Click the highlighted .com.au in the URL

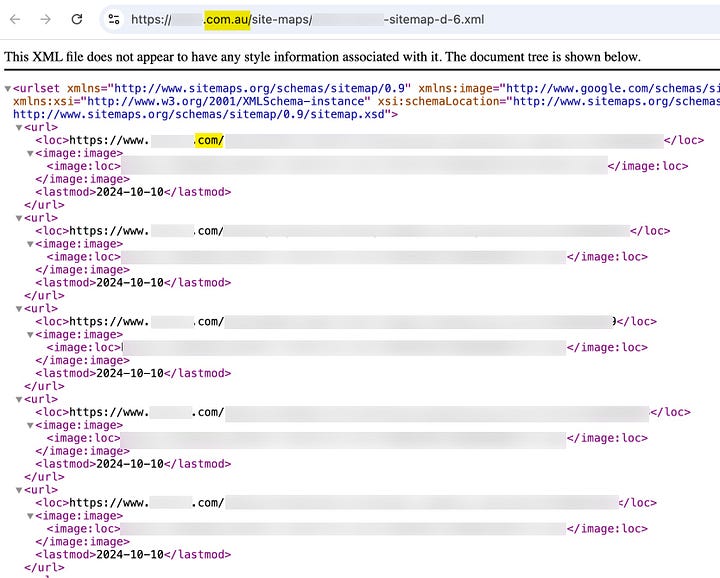click(x=227, y=19)
